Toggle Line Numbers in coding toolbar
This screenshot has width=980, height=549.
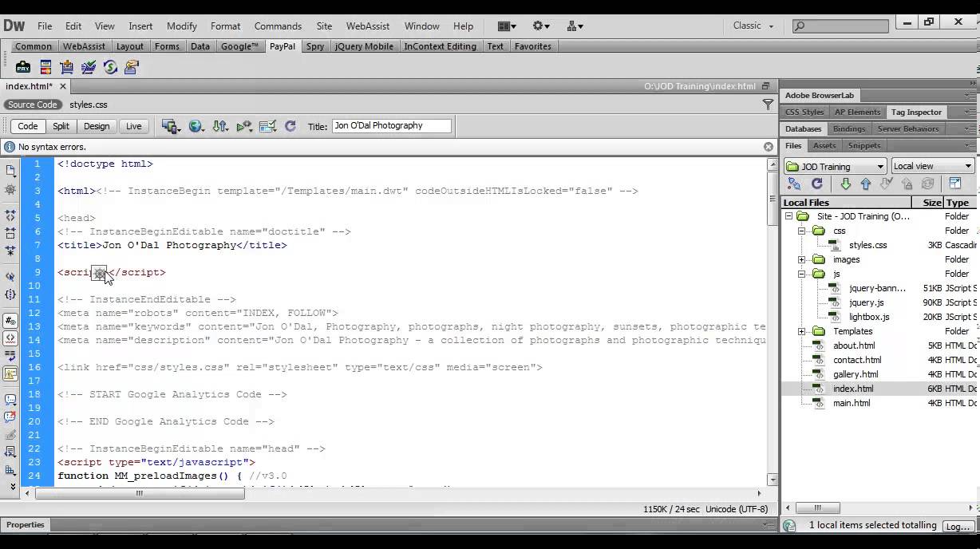(10, 321)
